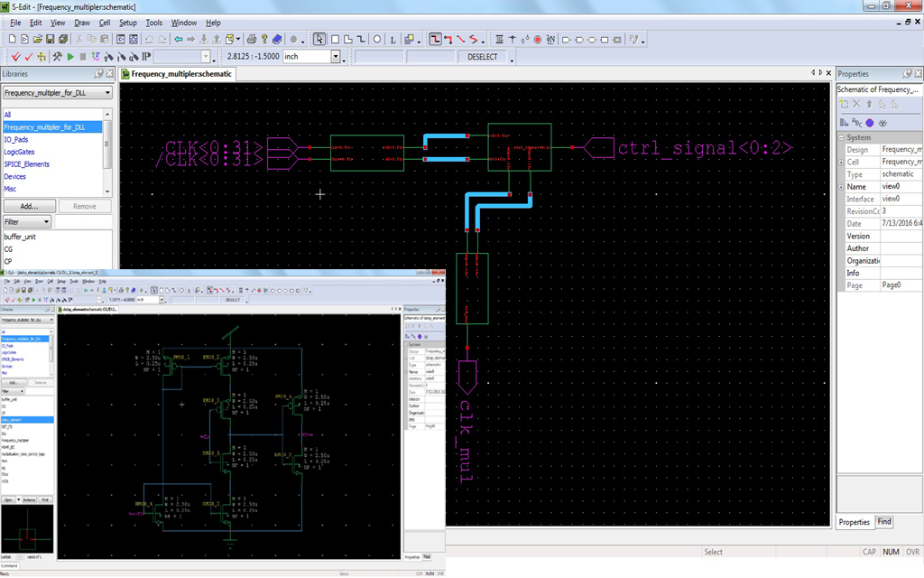Open the View menu
This screenshot has width=924, height=578.
tap(58, 23)
